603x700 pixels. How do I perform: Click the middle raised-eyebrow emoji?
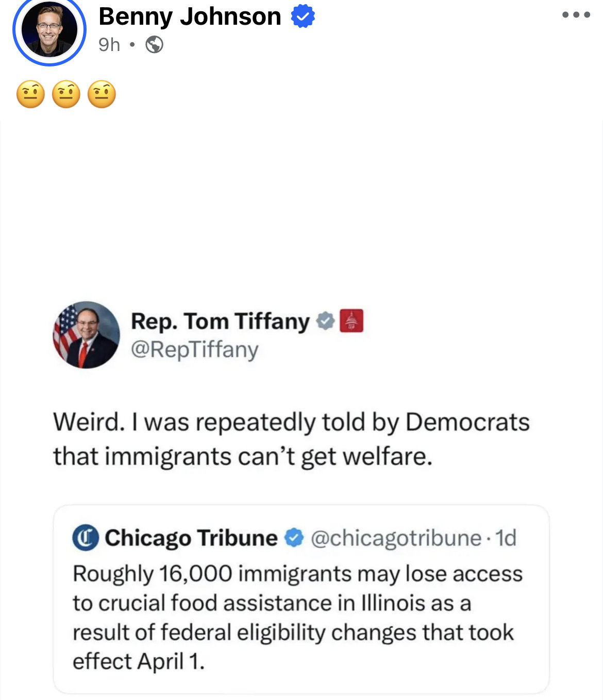tap(66, 94)
